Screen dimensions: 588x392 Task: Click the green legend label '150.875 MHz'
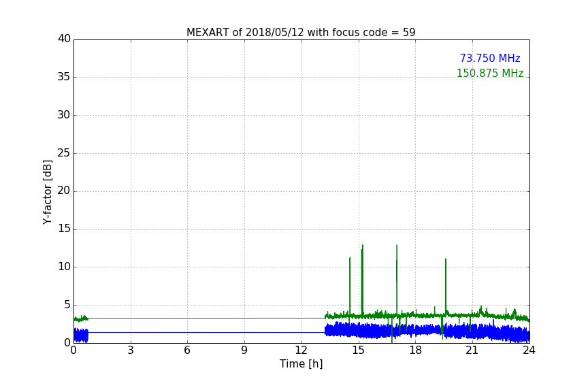pyautogui.click(x=490, y=73)
